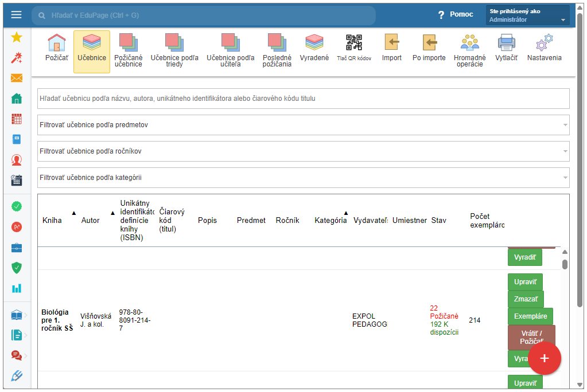Click the Vyradené books icon
The height and width of the screenshot is (392, 587).
click(314, 44)
